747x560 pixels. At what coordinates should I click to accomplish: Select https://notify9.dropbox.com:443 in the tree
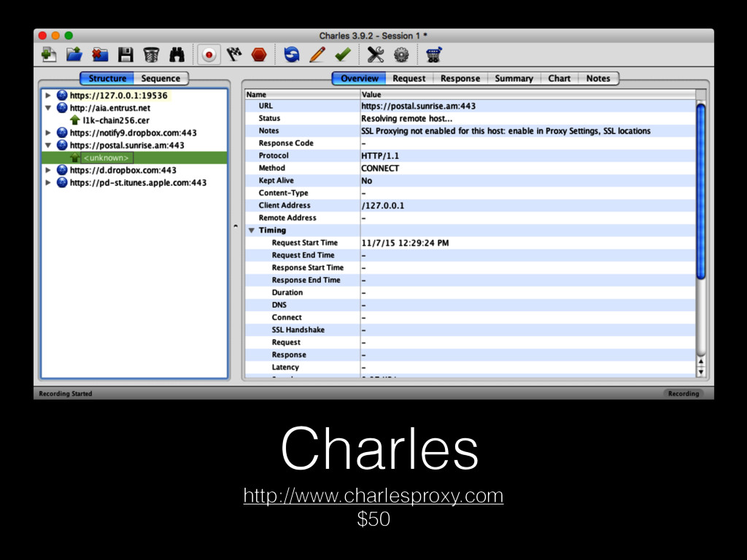click(x=133, y=133)
